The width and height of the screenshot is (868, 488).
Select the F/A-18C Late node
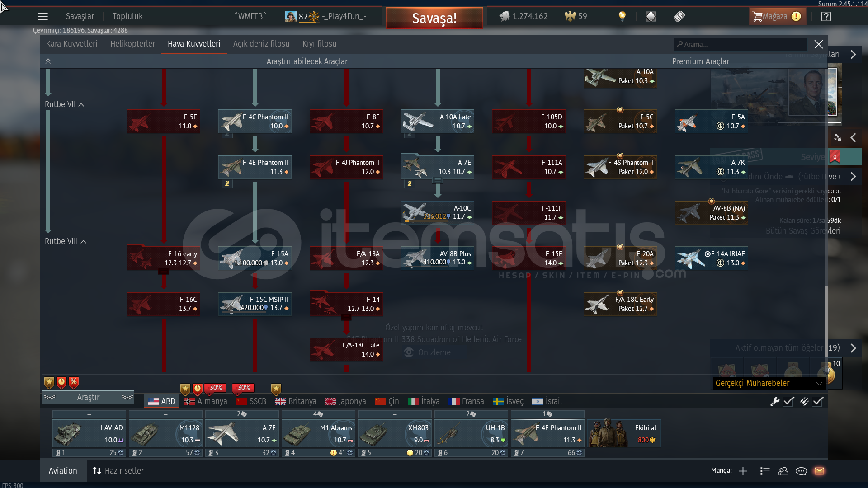click(346, 350)
